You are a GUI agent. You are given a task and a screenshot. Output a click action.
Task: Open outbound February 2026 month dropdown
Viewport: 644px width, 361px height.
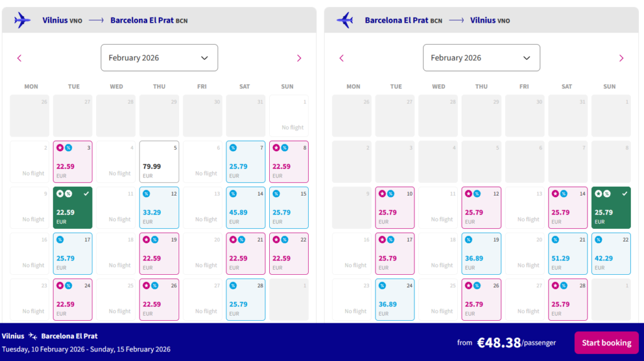click(159, 58)
